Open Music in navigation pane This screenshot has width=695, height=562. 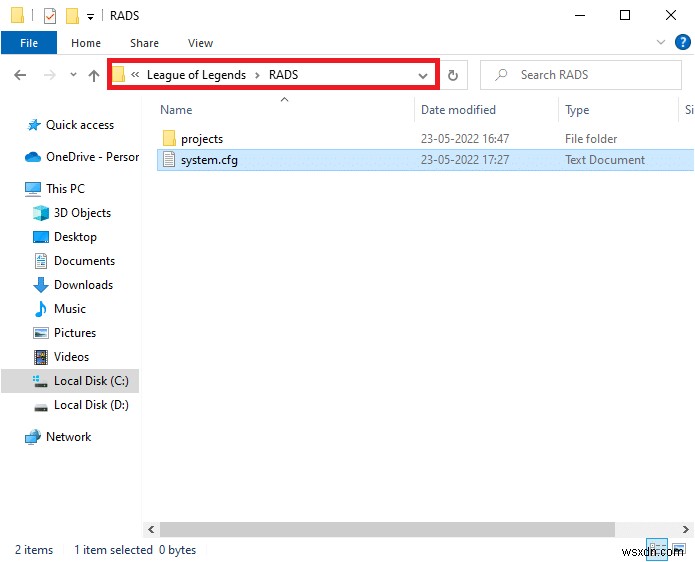coord(60,308)
